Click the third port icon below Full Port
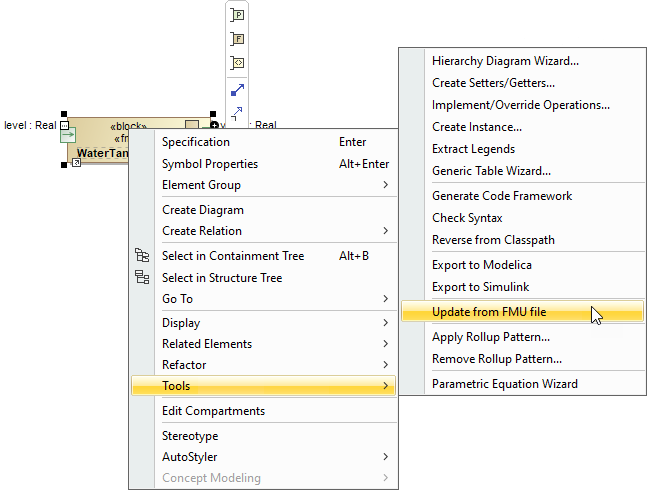This screenshot has width=647, height=490. [237, 63]
